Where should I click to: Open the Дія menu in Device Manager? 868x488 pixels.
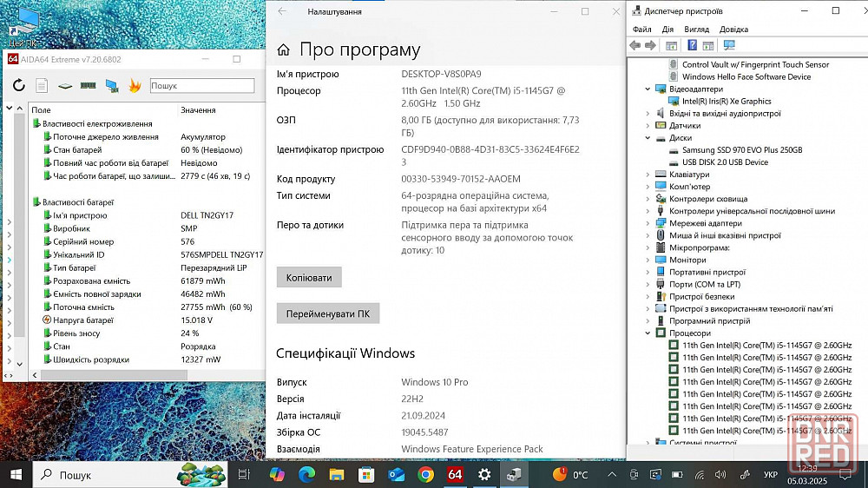[667, 30]
